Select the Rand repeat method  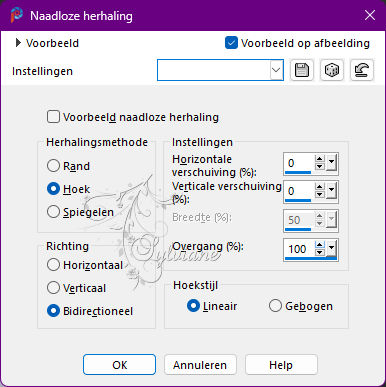[53, 166]
